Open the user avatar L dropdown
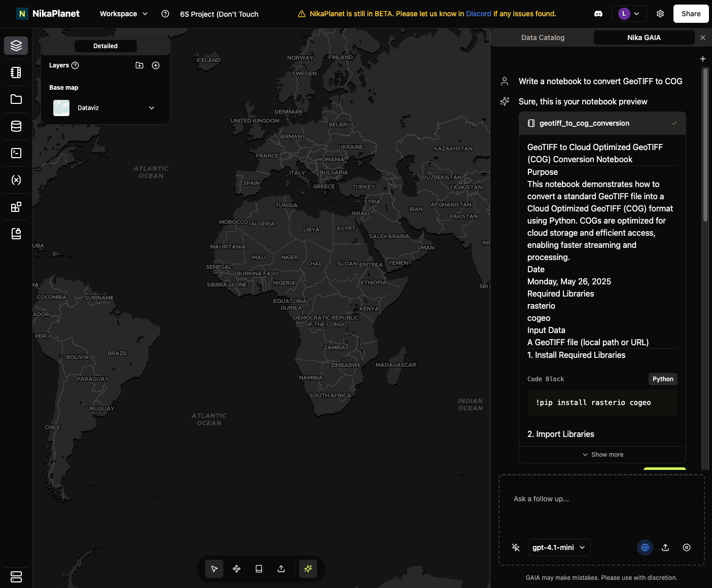 [x=629, y=14]
